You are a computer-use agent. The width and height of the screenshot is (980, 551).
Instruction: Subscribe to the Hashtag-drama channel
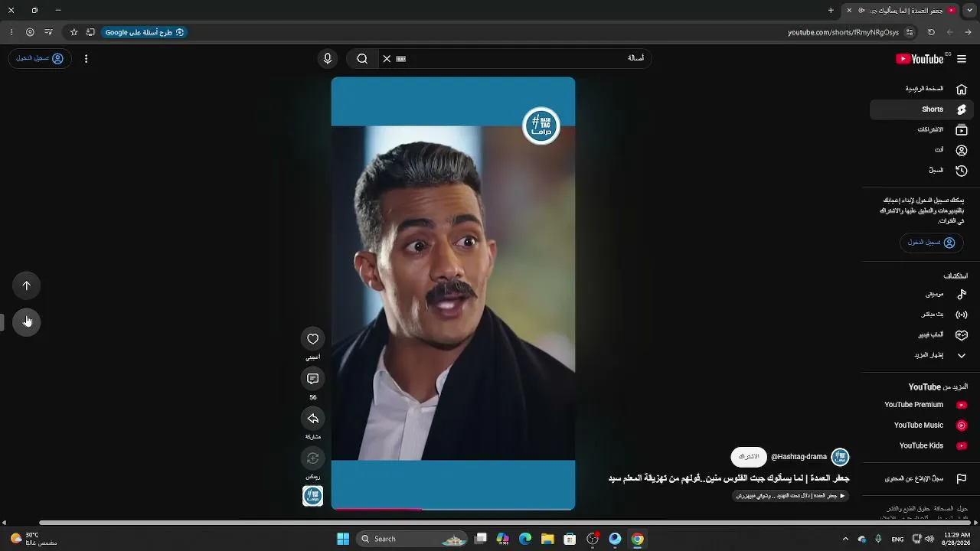(x=749, y=457)
